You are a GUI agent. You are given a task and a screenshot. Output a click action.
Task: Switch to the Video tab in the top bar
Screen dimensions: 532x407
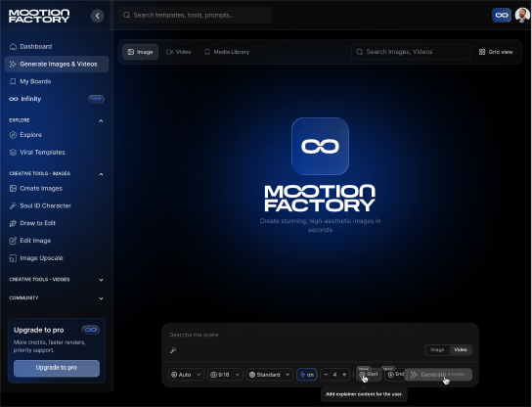[178, 52]
